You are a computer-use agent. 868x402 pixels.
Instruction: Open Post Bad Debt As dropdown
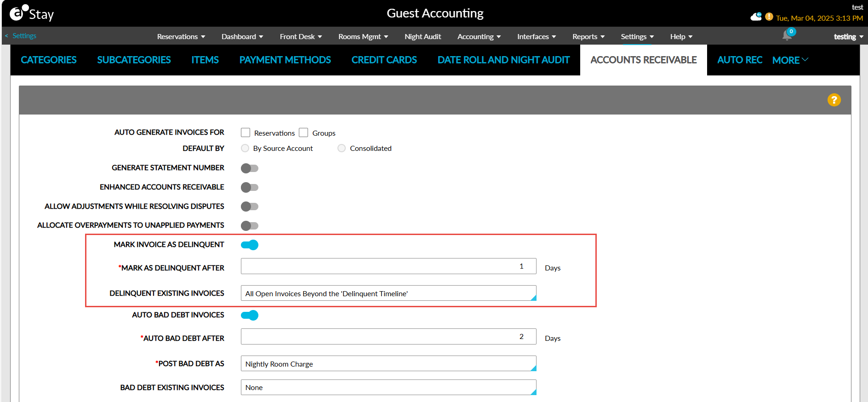(388, 363)
